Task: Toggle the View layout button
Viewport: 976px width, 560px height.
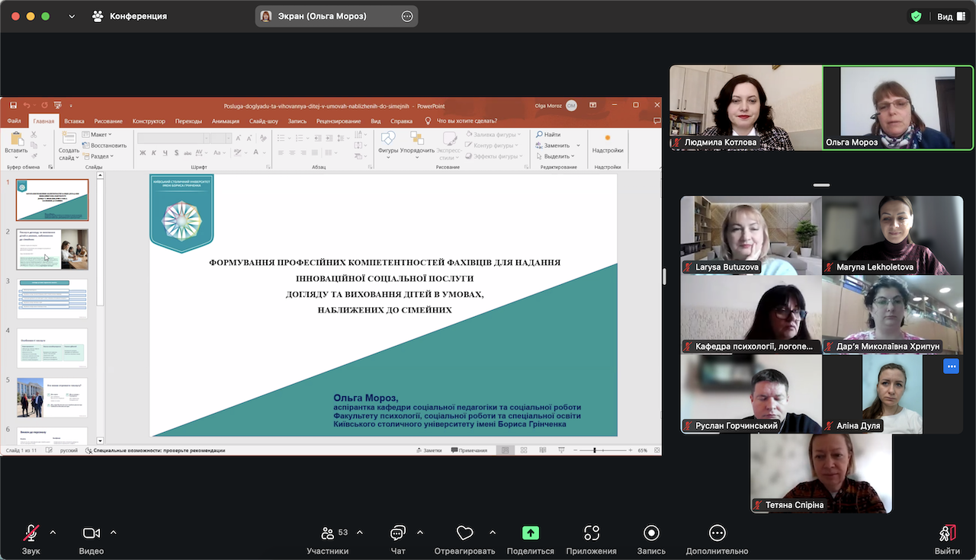Action: tap(950, 16)
